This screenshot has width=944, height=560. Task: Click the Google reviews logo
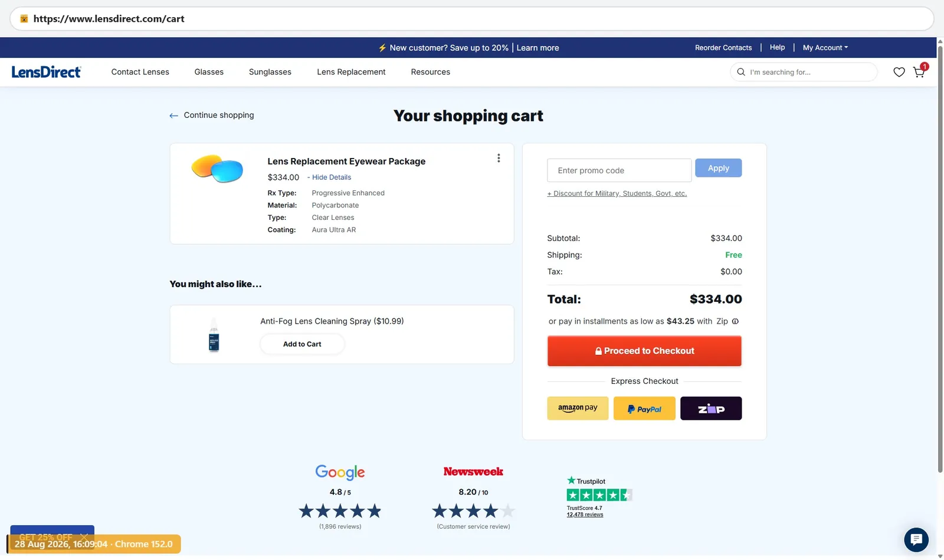coord(340,472)
